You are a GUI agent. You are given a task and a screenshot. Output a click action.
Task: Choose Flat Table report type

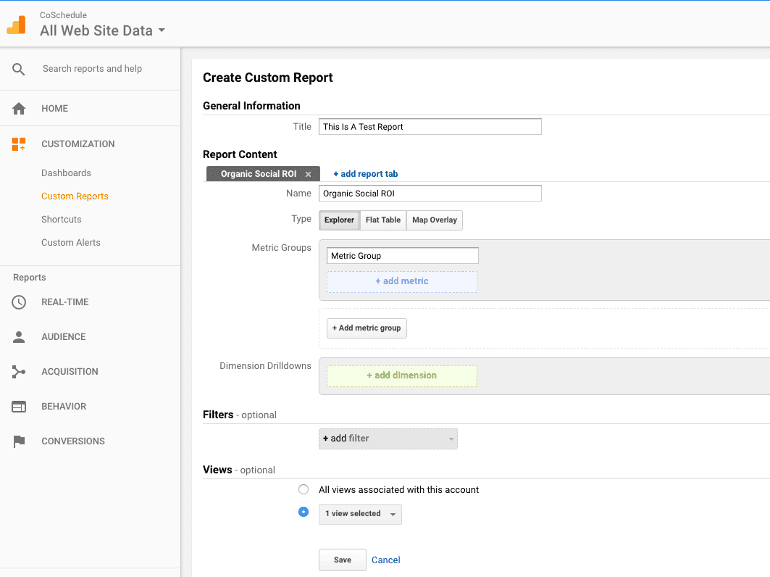click(x=383, y=220)
